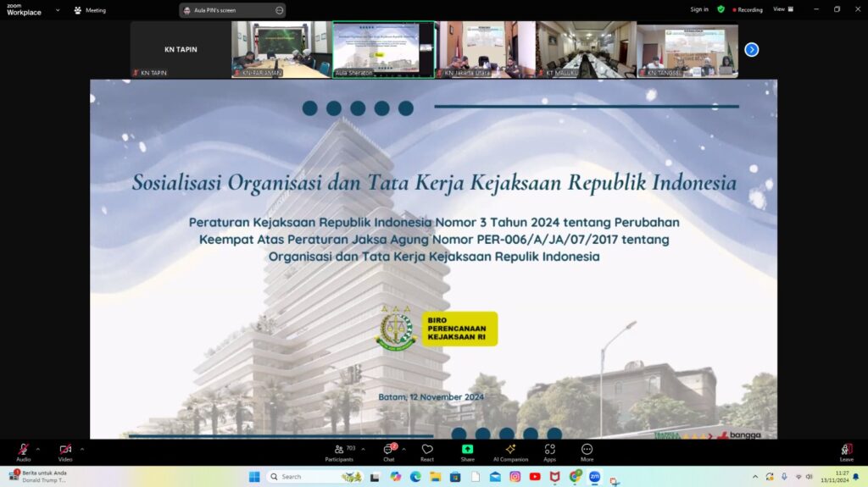Expand chat options arrow beside Chat

pos(403,449)
